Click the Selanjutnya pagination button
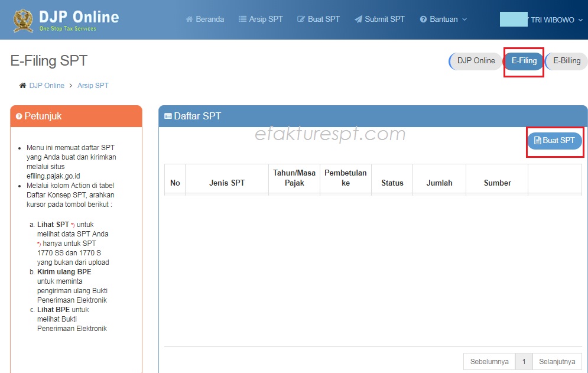 (x=557, y=361)
